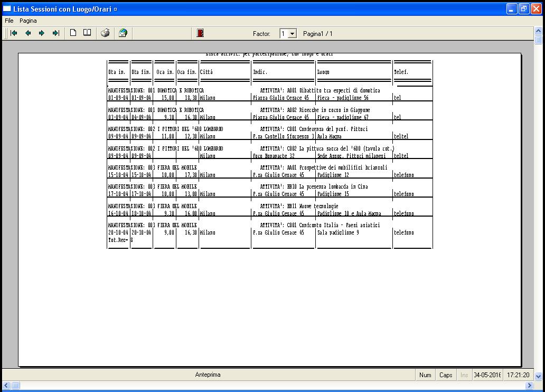Image resolution: width=545 pixels, height=392 pixels.
Task: Click the horizontal scrollbar thumb
Action: [15, 385]
